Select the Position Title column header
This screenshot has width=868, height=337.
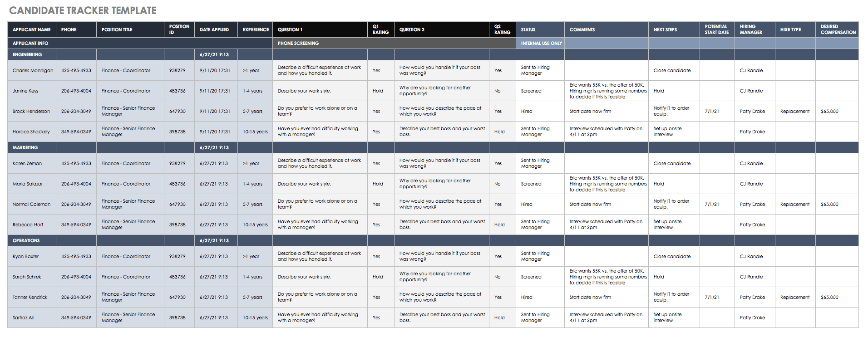click(117, 29)
